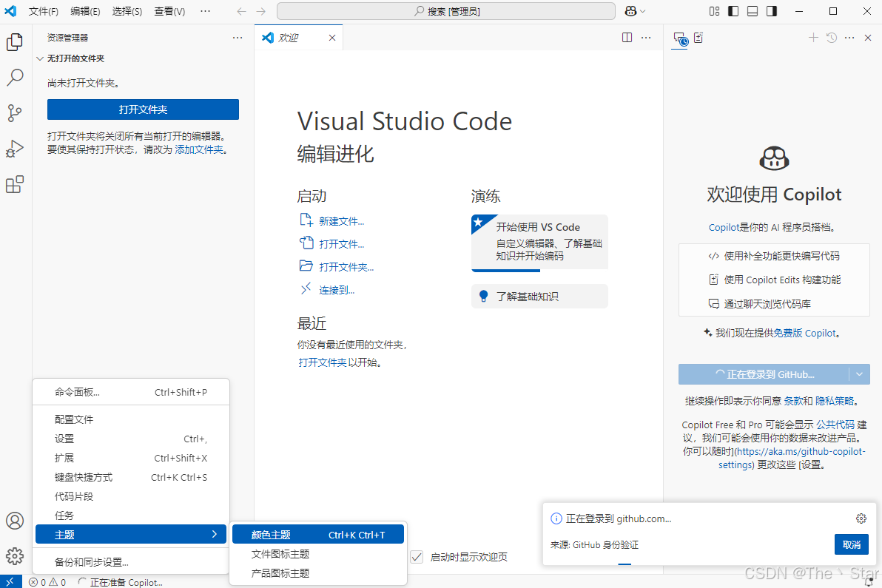Click the 打开文件夹 blue button
The width and height of the screenshot is (882, 588).
point(143,109)
